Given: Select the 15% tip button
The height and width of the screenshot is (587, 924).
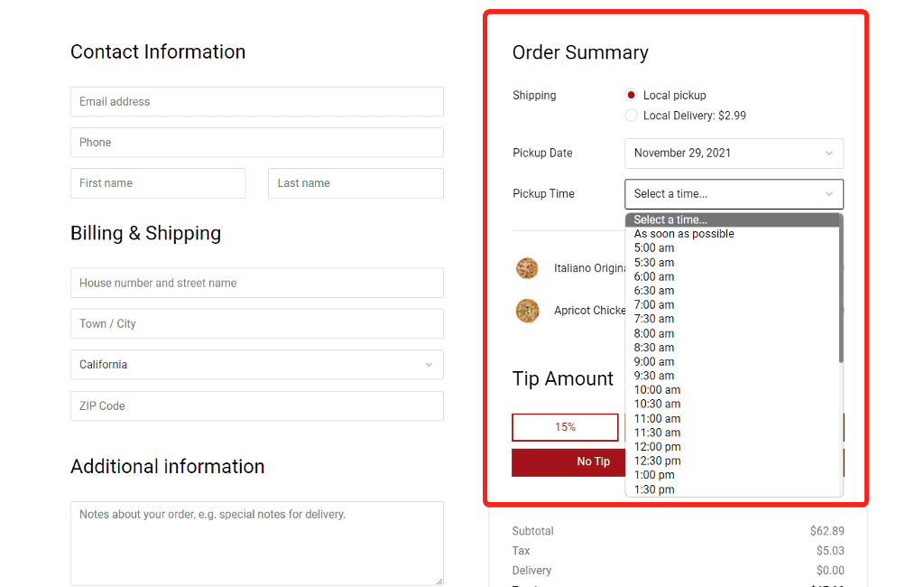Looking at the screenshot, I should [x=565, y=427].
